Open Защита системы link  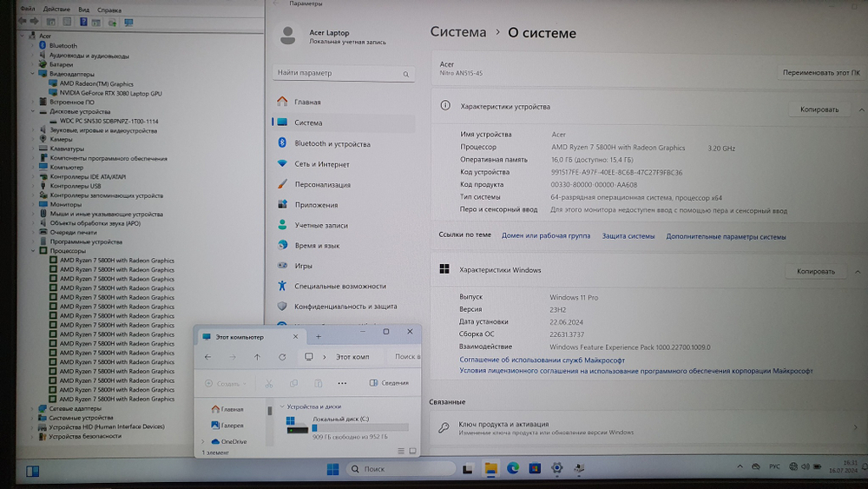point(628,236)
